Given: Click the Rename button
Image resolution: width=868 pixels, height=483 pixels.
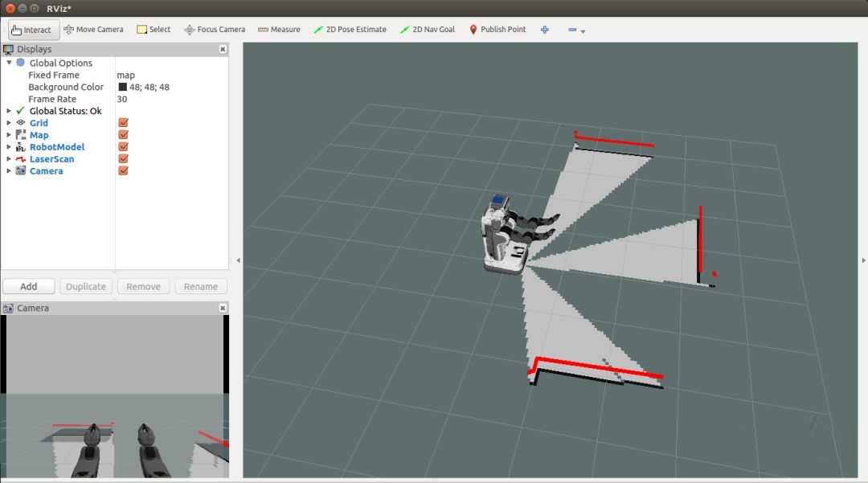Looking at the screenshot, I should tap(200, 287).
